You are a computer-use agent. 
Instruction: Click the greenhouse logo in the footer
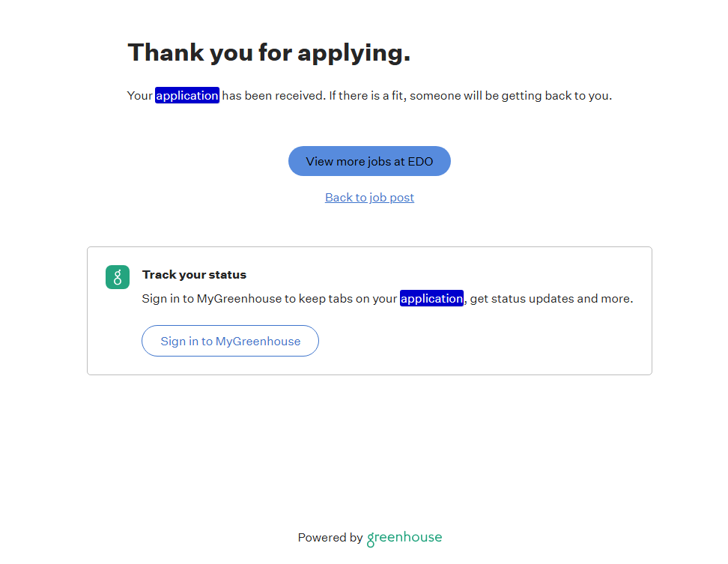[x=404, y=538]
